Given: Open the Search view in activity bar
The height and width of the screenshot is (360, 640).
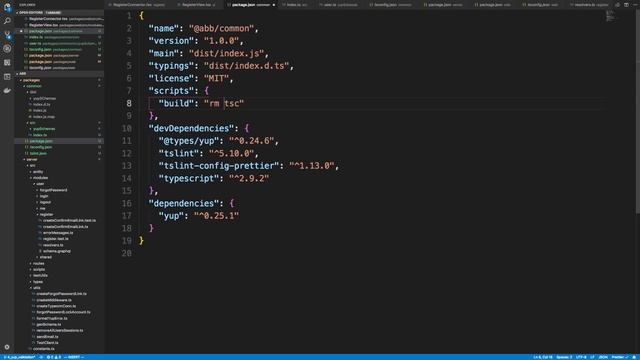Looking at the screenshot, I should [7, 21].
